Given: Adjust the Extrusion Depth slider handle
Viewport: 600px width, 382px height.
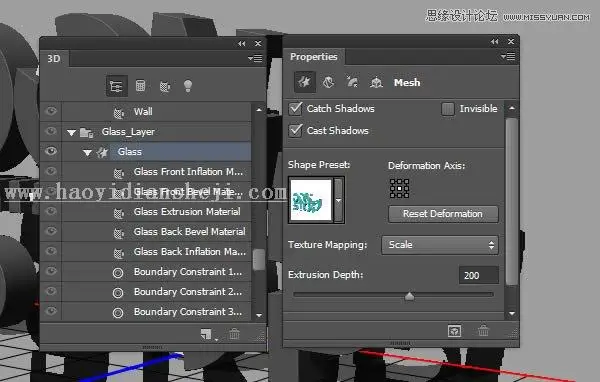Looking at the screenshot, I should 409,296.
